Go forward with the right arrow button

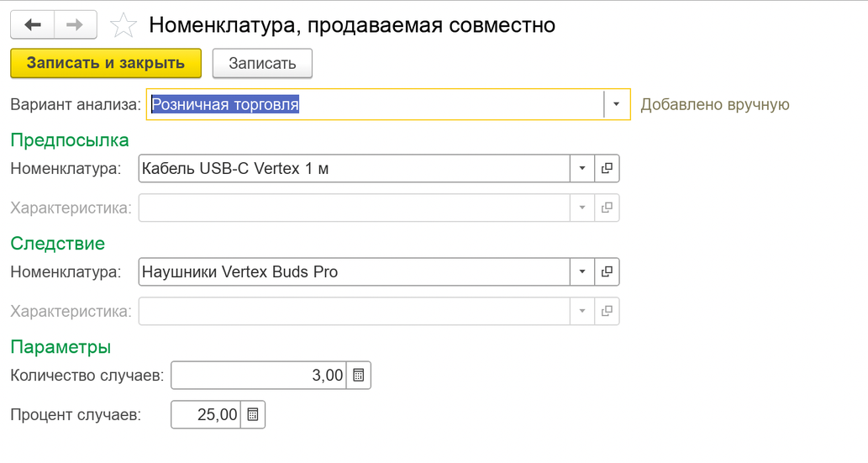coord(76,25)
